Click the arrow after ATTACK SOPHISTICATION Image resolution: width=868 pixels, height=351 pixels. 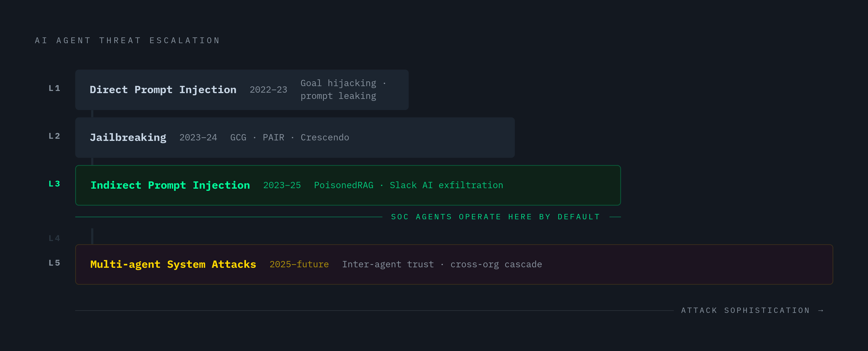[x=821, y=310]
